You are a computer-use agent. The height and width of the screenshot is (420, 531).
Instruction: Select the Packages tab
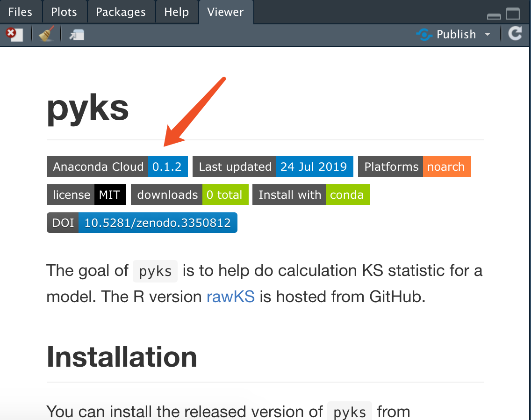tap(121, 12)
